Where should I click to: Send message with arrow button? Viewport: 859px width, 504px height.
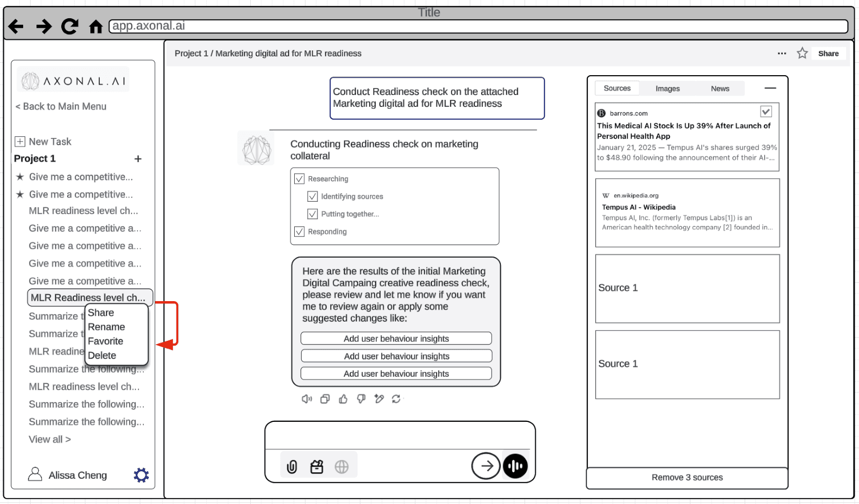[x=486, y=466]
